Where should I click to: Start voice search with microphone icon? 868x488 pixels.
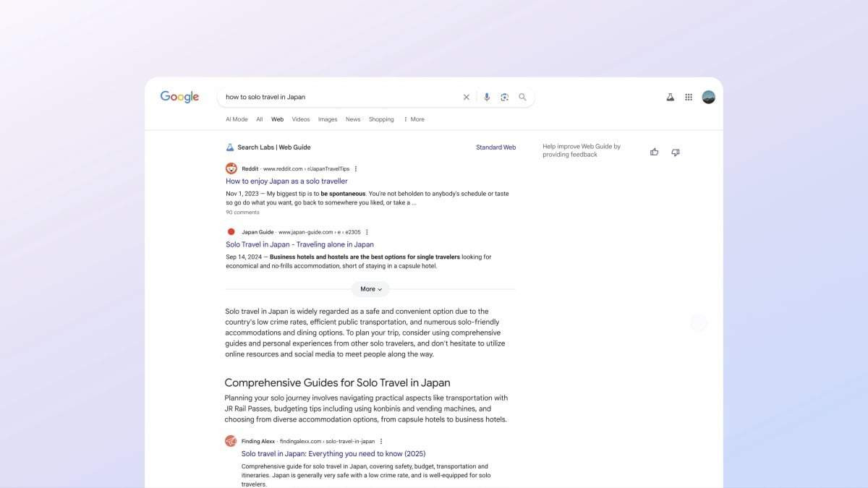pyautogui.click(x=487, y=97)
